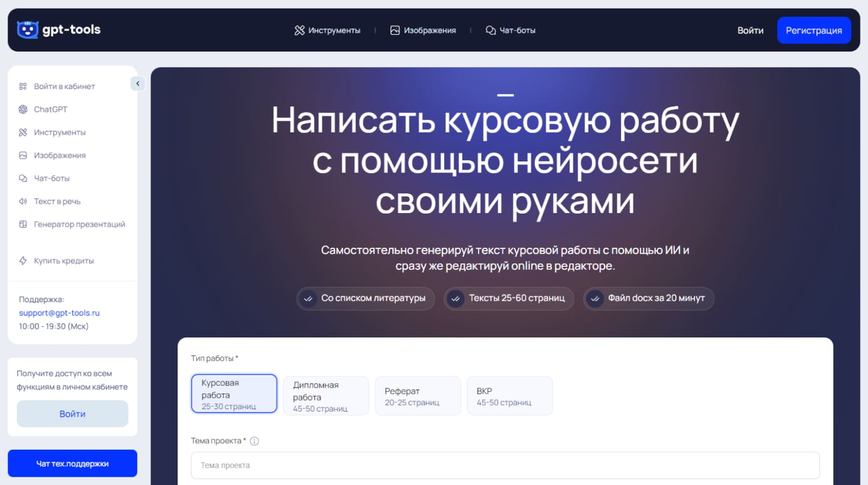Click the Купить кредиты lightning icon
868x485 pixels.
click(x=23, y=260)
